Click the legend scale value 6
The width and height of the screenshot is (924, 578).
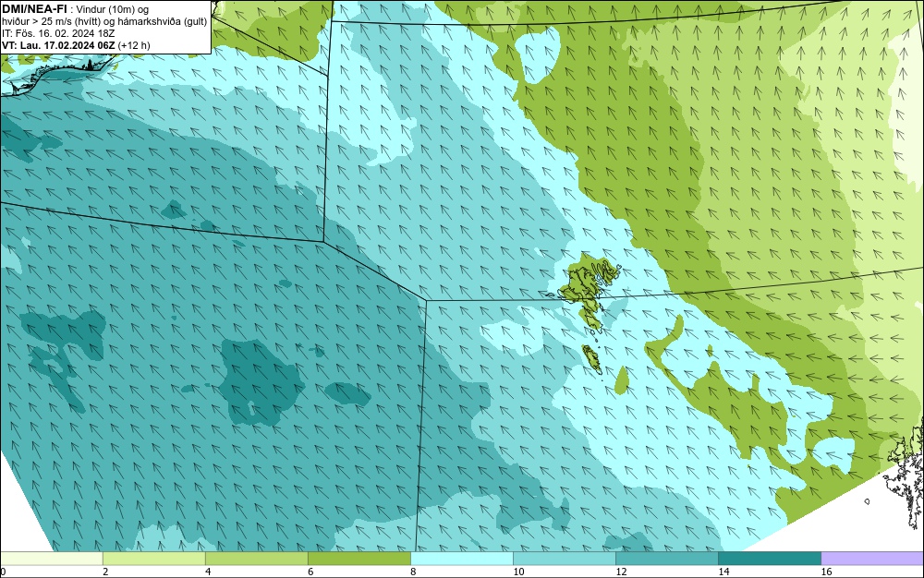(x=310, y=572)
